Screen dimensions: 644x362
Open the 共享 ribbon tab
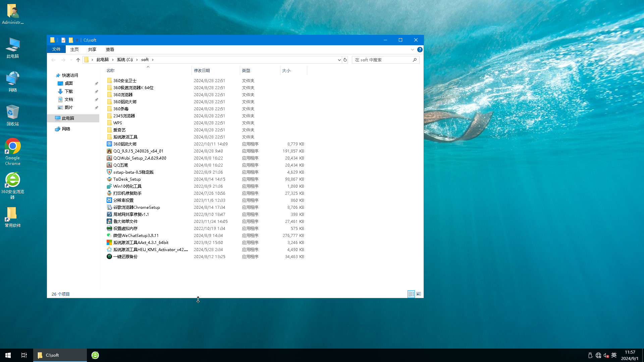[x=92, y=49]
